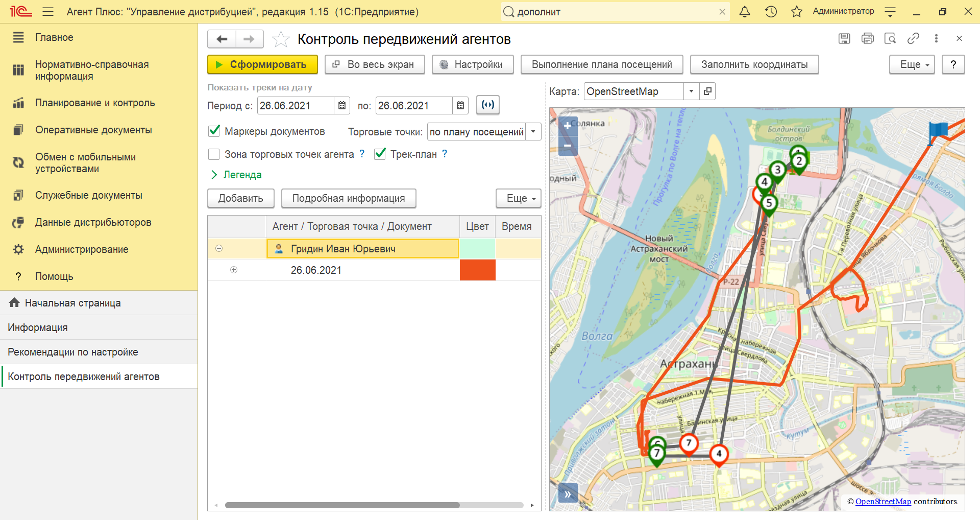This screenshot has height=520, width=980.
Task: Open calendar for period start date
Action: click(342, 106)
